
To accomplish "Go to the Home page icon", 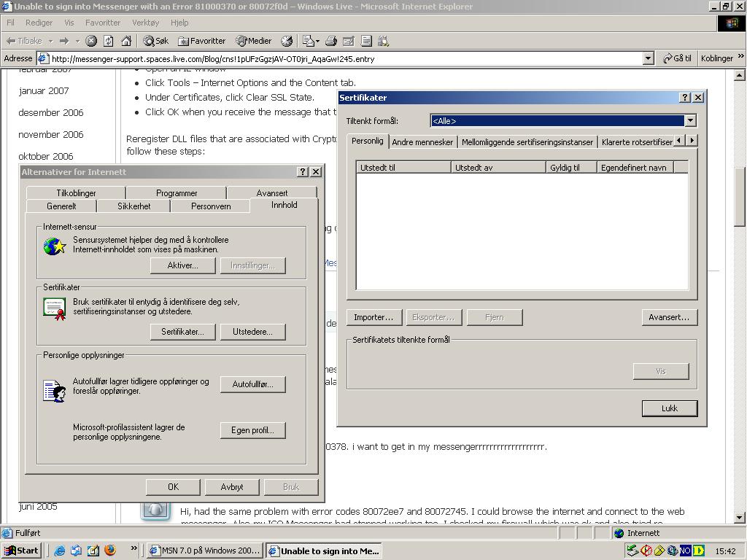I will 126,41.
